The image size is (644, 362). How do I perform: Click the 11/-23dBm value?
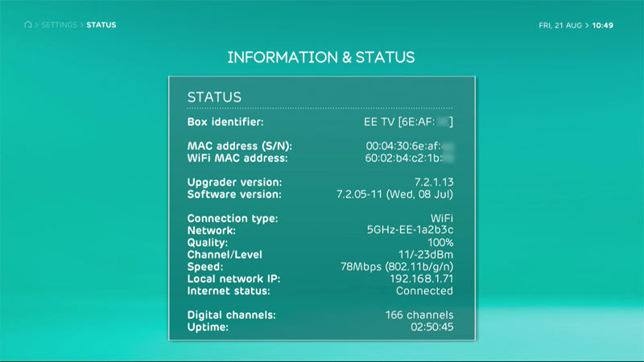426,254
